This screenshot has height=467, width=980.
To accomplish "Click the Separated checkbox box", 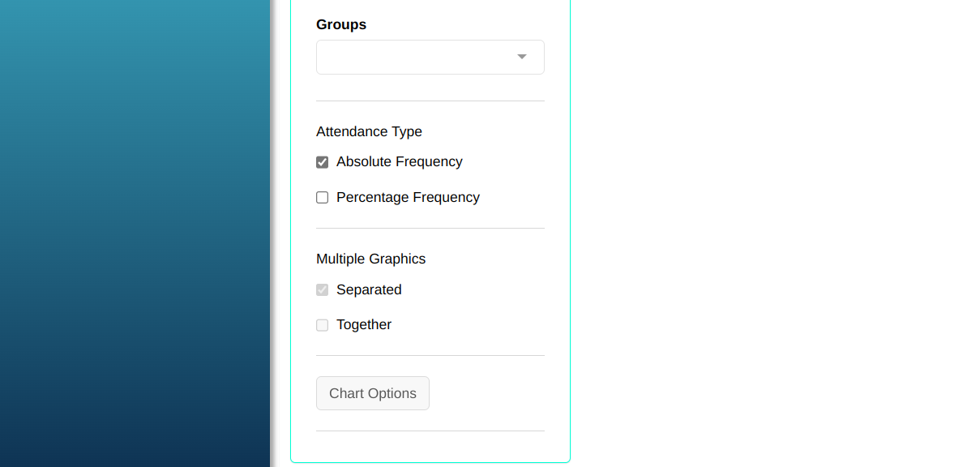I will pos(323,289).
